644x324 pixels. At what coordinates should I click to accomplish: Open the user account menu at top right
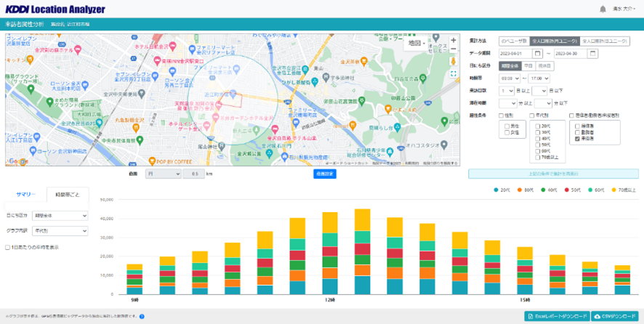[624, 9]
